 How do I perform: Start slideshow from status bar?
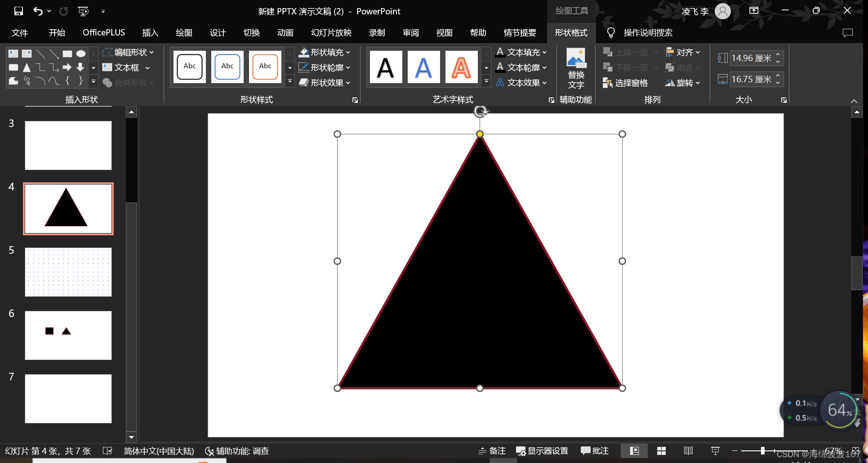715,451
